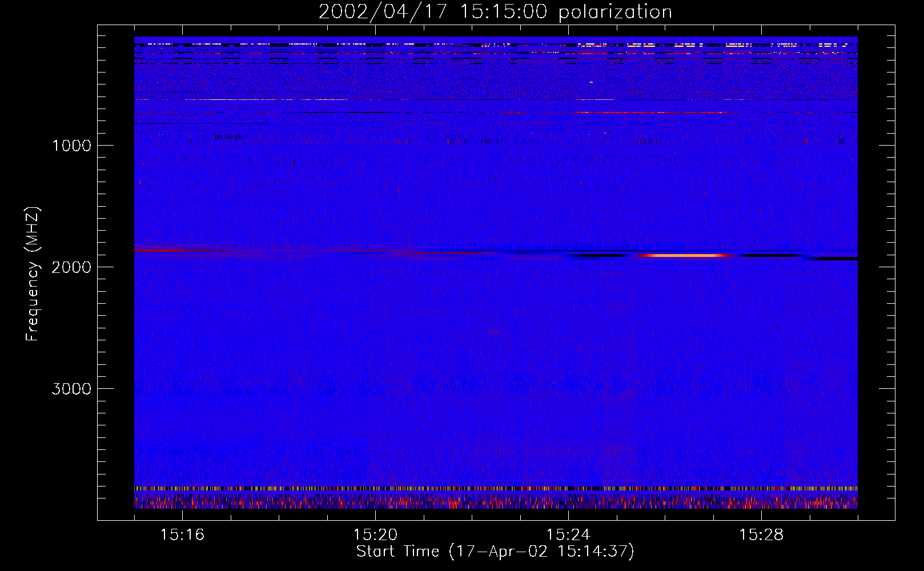
Task: Click the 15:16 time tick label
Action: point(182,534)
